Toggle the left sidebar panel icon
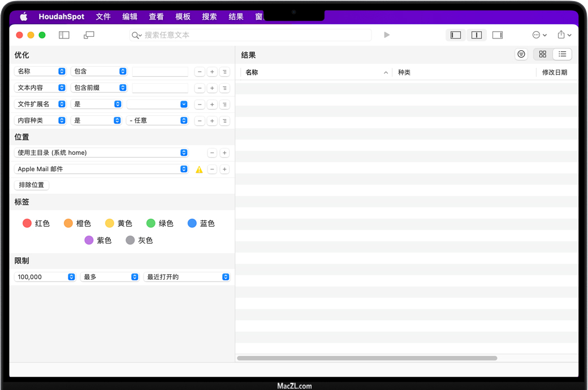588x390 pixels. click(x=64, y=35)
